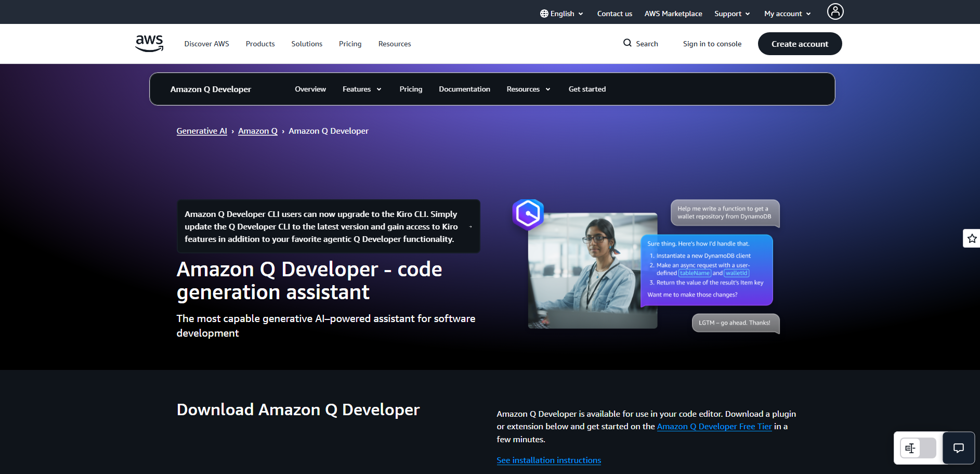The height and width of the screenshot is (474, 980).
Task: Click the globe language icon
Action: (x=544, y=14)
